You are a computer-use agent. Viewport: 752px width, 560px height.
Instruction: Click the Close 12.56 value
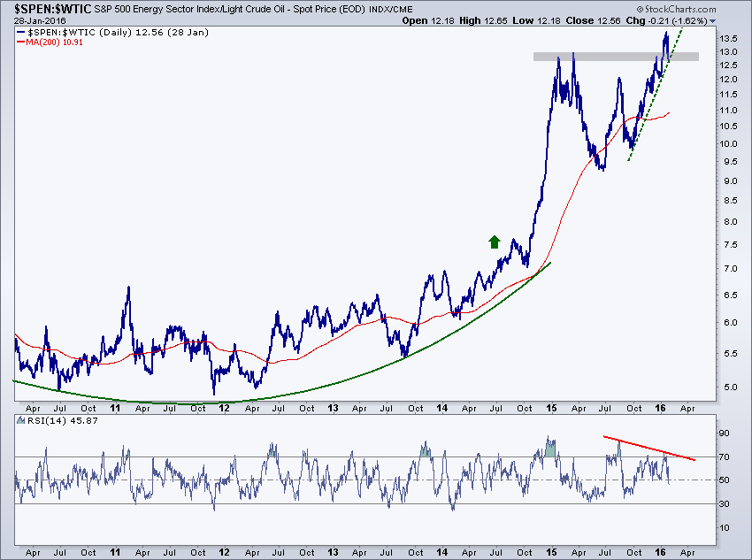click(593, 20)
